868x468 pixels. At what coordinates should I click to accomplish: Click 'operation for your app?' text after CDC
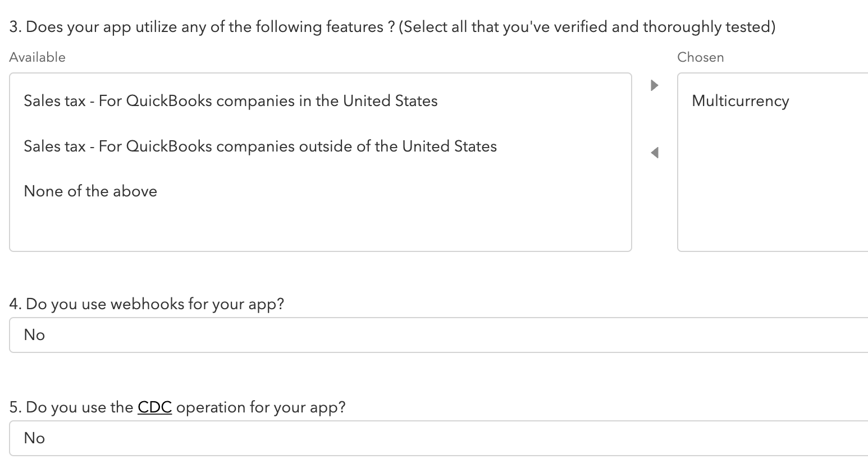coord(261,407)
